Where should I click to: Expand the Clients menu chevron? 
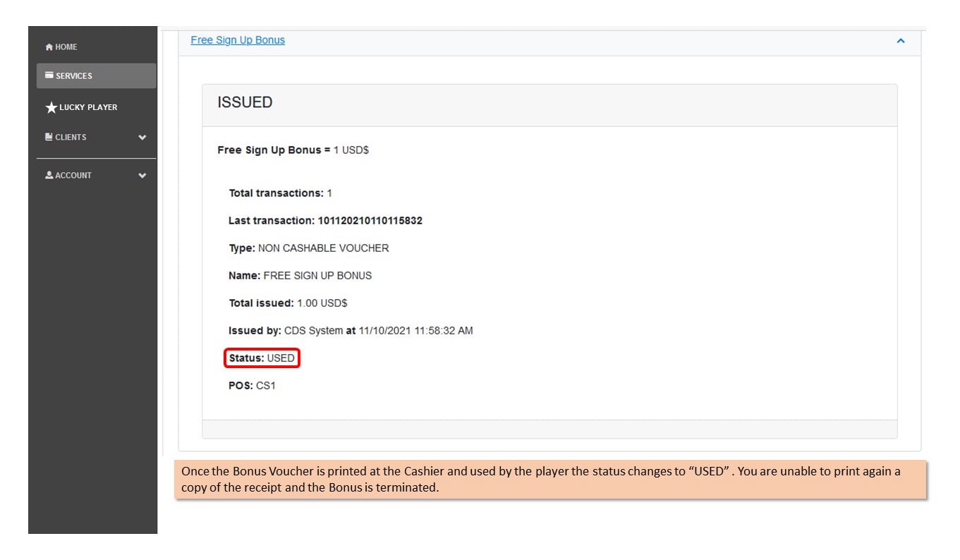(142, 138)
